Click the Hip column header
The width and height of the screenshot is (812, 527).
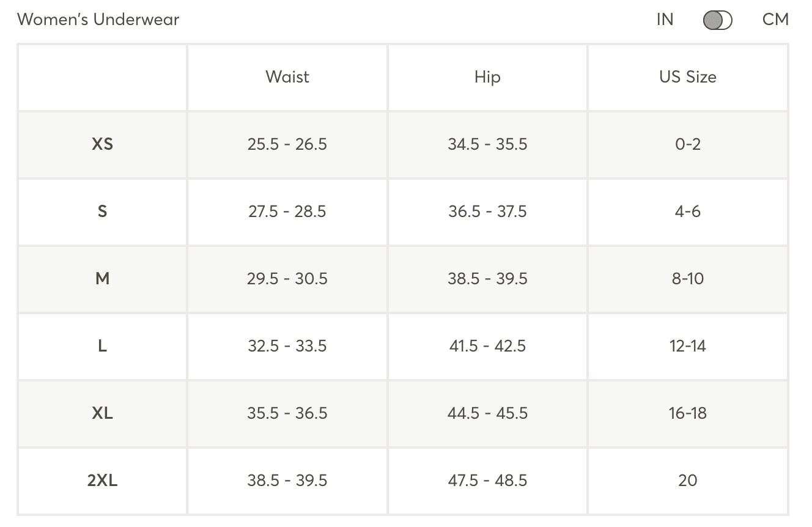487,77
